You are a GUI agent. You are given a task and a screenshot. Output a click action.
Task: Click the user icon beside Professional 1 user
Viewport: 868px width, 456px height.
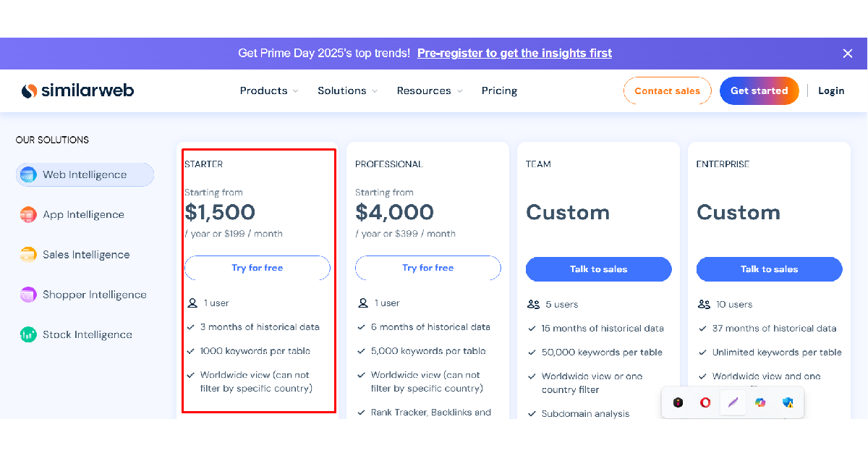(x=362, y=303)
